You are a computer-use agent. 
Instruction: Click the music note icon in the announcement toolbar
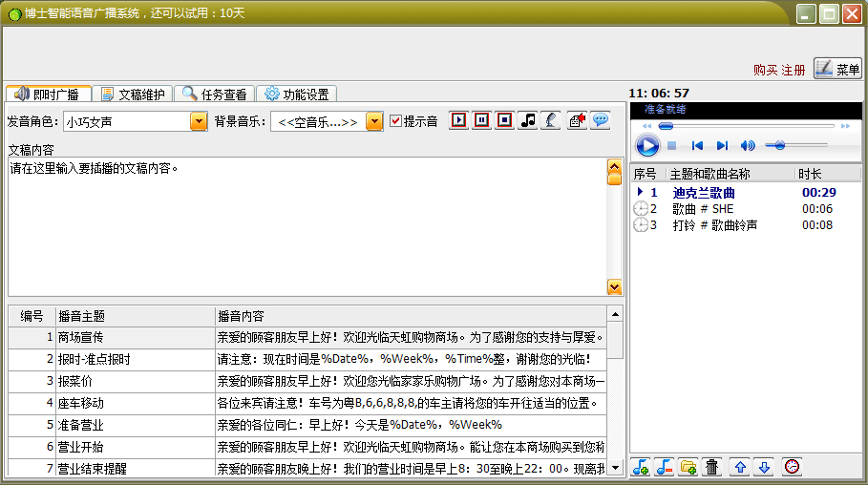[x=528, y=120]
